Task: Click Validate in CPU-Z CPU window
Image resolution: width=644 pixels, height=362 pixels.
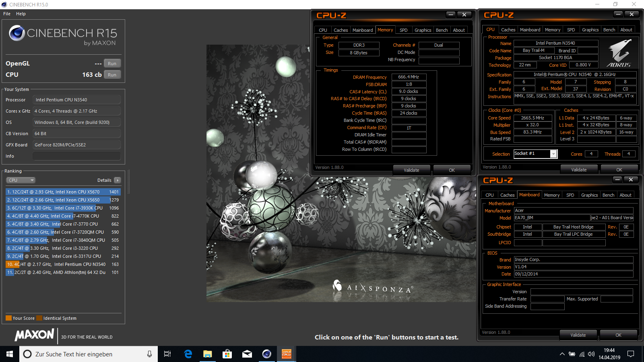Action: [579, 170]
